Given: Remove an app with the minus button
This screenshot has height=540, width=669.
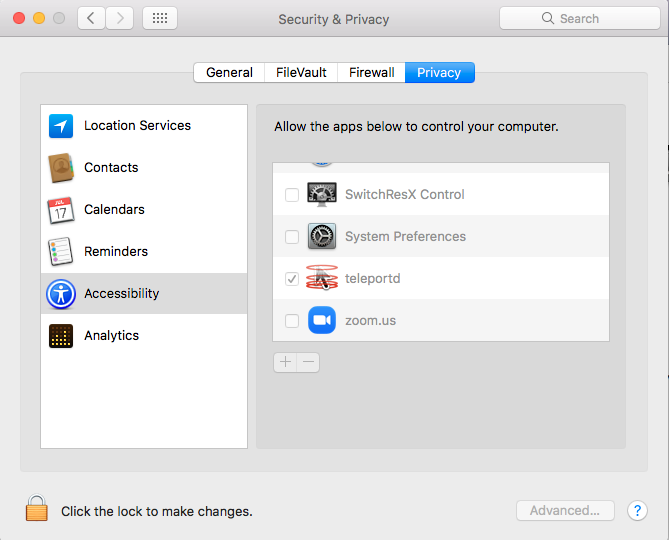Looking at the screenshot, I should coord(308,362).
